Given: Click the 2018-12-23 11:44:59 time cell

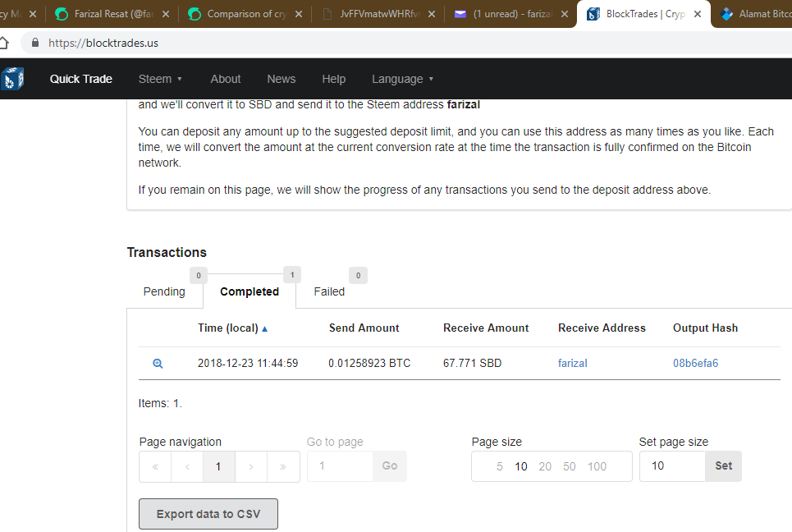Looking at the screenshot, I should click(x=248, y=363).
